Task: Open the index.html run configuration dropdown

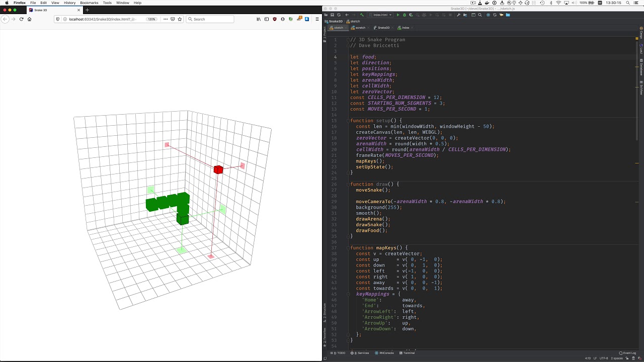Action: click(x=381, y=15)
